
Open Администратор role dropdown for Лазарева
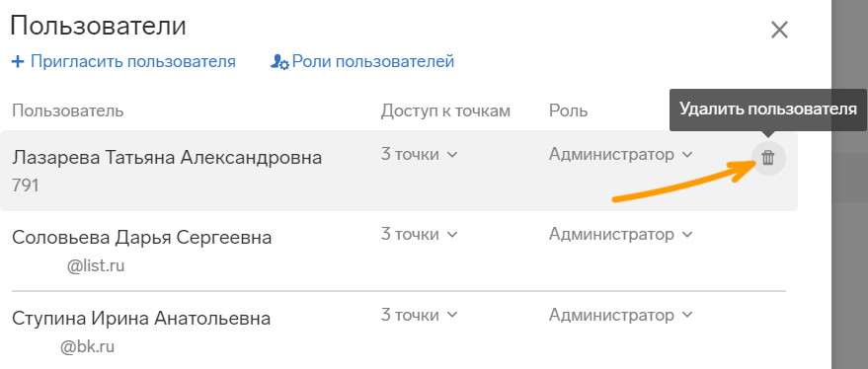click(x=621, y=154)
